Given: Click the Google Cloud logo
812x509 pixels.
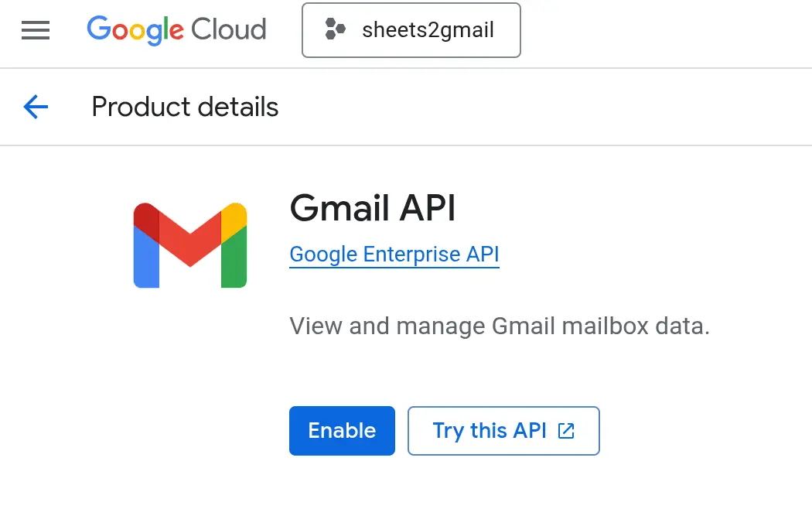Looking at the screenshot, I should (176, 30).
